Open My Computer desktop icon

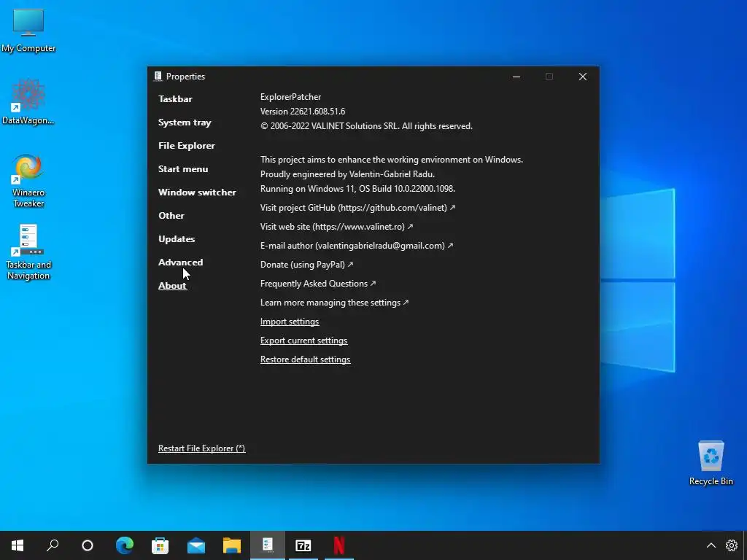[x=28, y=30]
